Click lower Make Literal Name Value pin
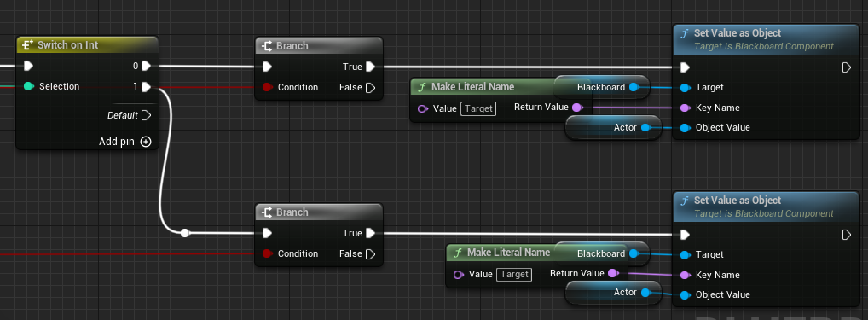The width and height of the screenshot is (868, 320). click(458, 275)
